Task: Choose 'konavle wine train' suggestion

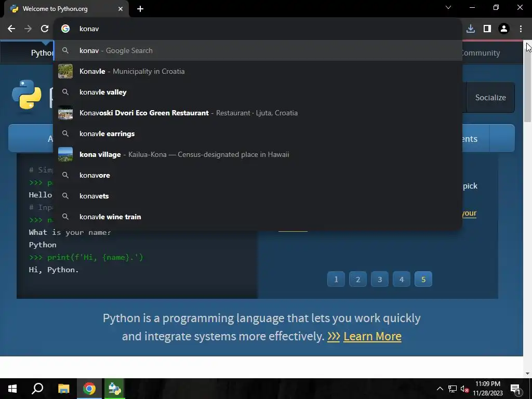Action: coord(258,217)
